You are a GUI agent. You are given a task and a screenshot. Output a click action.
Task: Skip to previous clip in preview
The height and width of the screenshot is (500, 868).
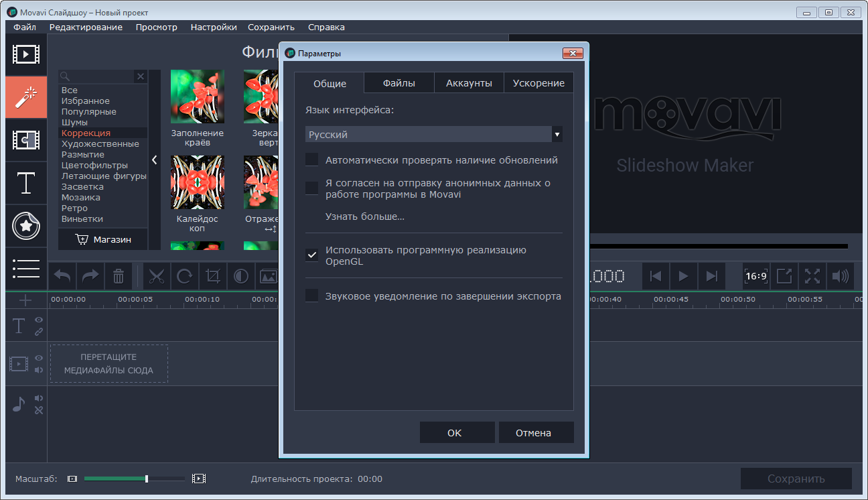tap(656, 276)
